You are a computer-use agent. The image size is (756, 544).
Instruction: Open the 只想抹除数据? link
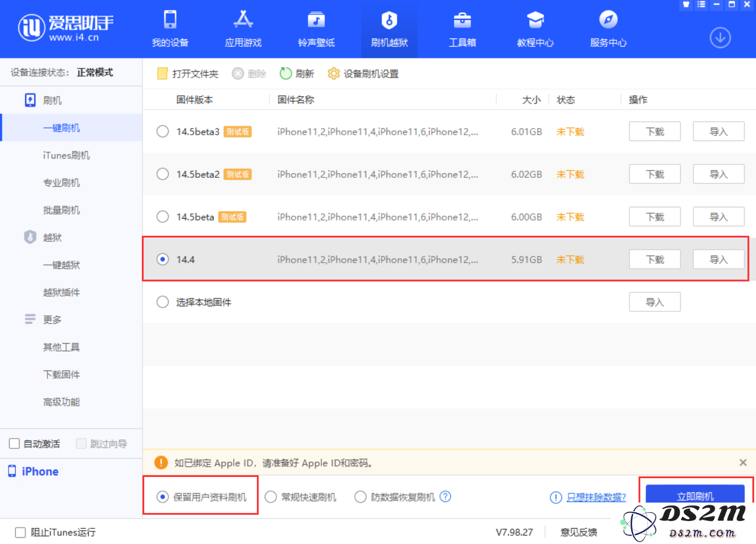(x=596, y=497)
